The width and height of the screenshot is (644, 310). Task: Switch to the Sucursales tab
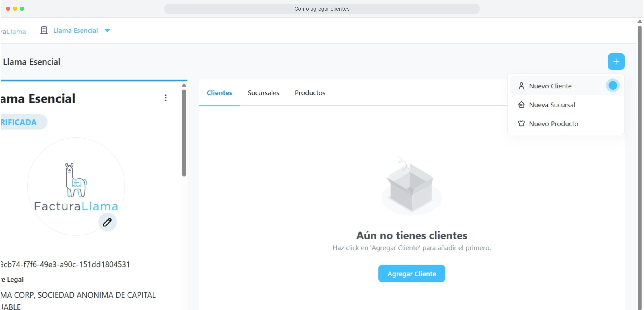[263, 93]
